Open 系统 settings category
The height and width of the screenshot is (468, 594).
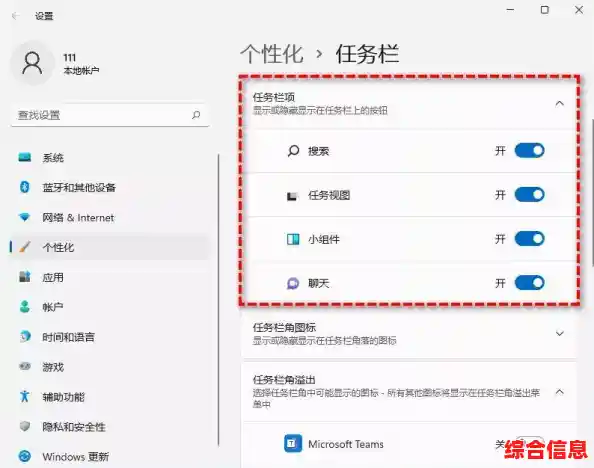(110, 157)
